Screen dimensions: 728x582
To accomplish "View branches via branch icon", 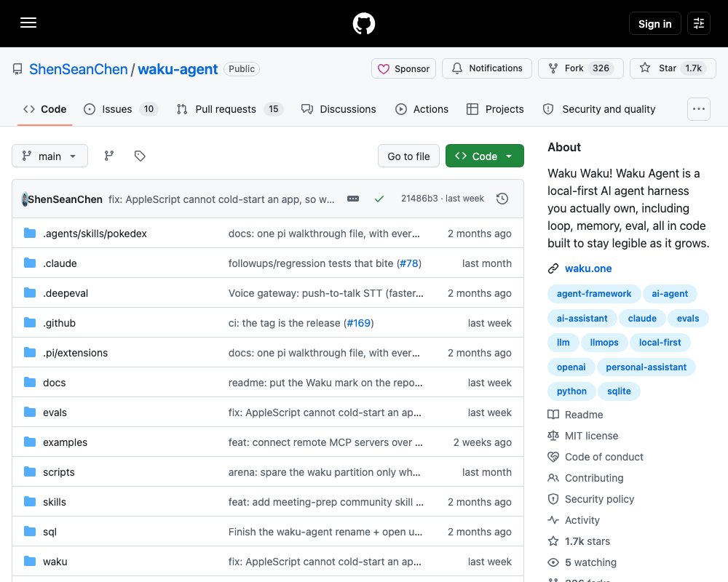I will tap(109, 156).
